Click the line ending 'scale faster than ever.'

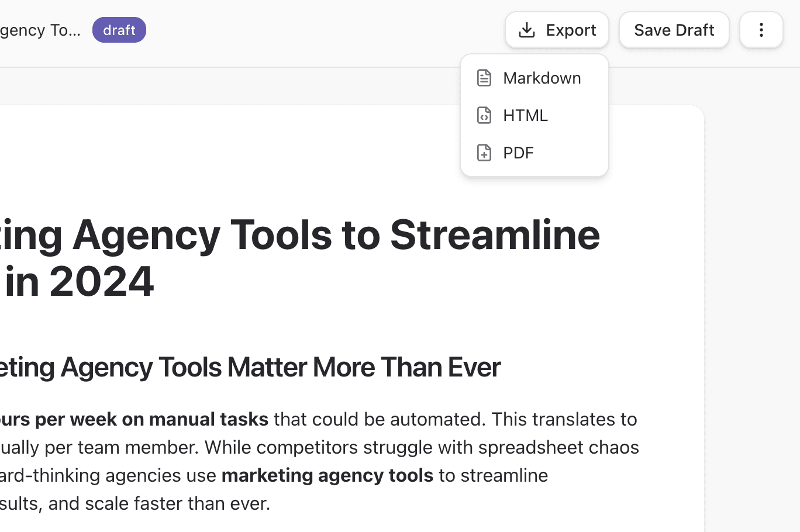pos(135,503)
